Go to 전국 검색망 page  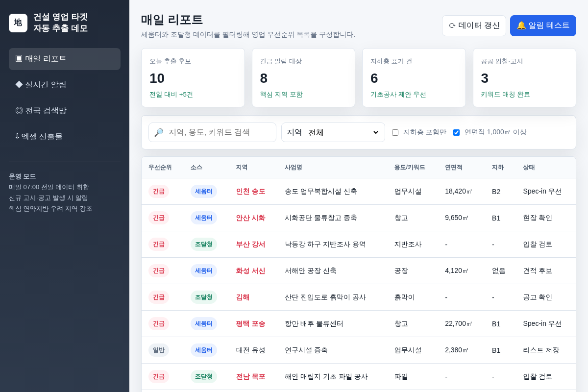click(x=65, y=111)
